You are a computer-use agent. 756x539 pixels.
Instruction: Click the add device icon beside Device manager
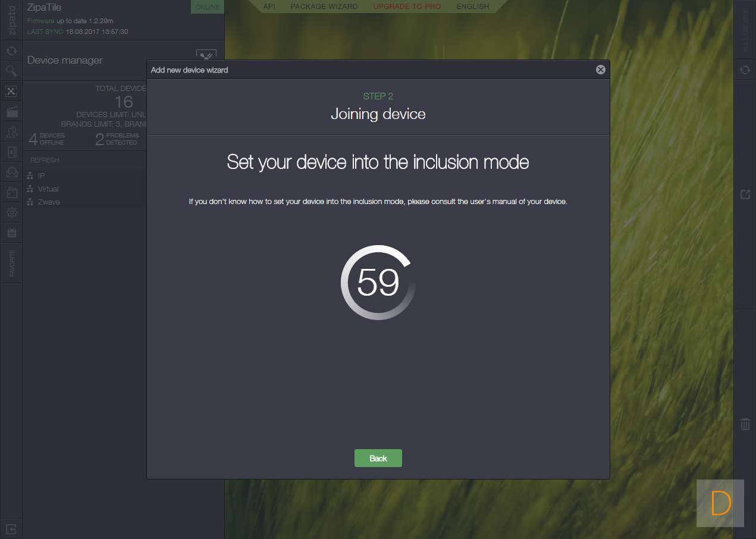pyautogui.click(x=206, y=56)
